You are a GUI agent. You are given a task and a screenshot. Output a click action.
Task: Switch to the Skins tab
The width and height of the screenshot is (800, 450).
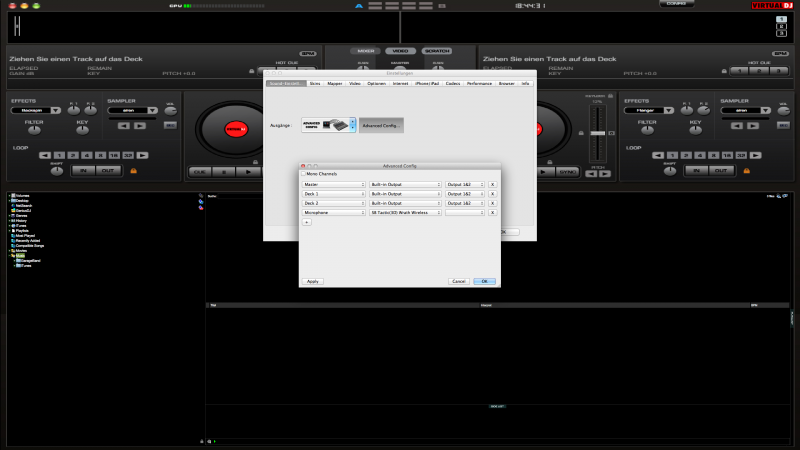pyautogui.click(x=315, y=83)
